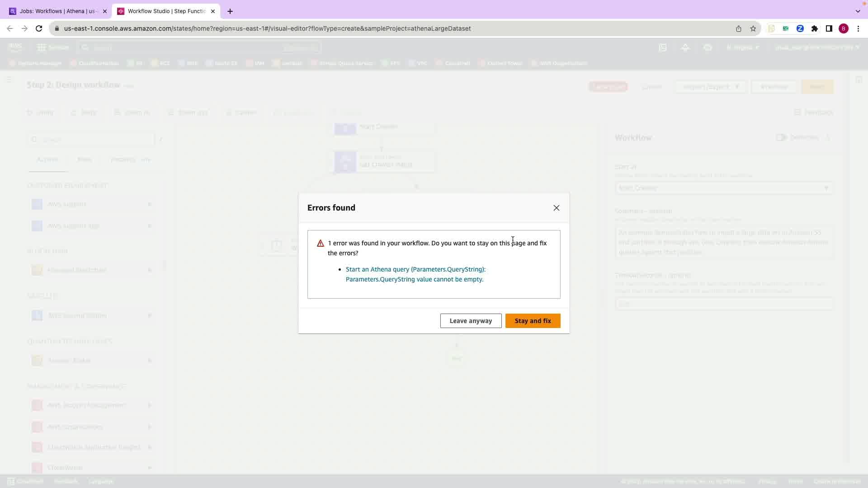868x488 pixels.
Task: Go back using the browser back arrow
Action: (10, 28)
